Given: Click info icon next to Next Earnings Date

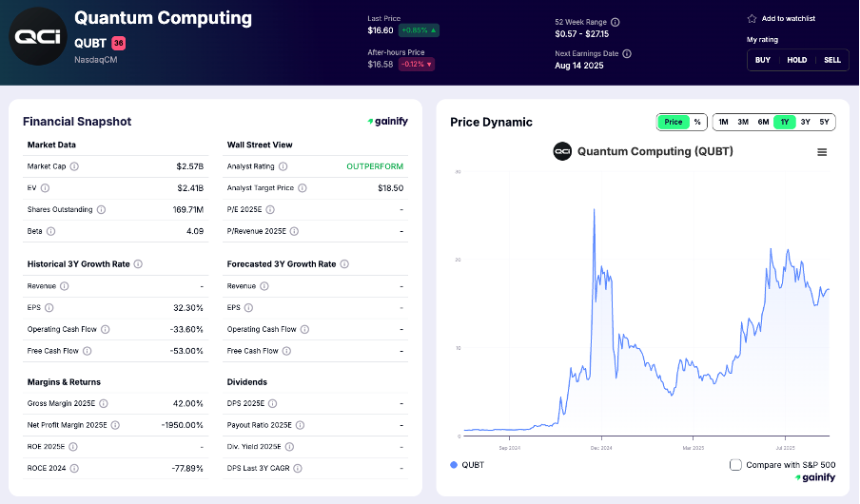Looking at the screenshot, I should [627, 53].
